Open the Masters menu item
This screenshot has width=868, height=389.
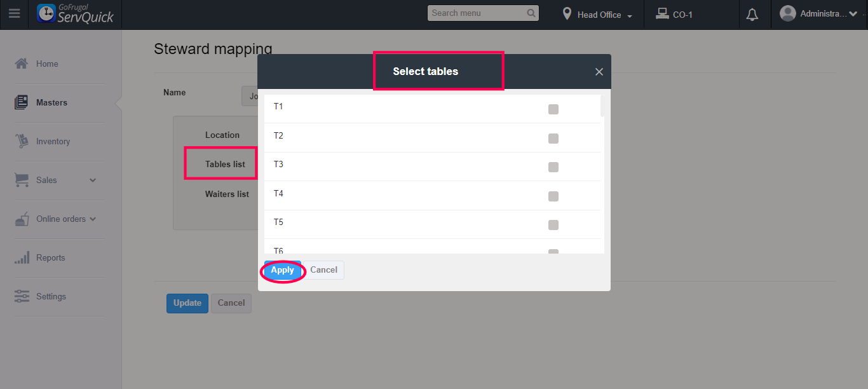51,102
